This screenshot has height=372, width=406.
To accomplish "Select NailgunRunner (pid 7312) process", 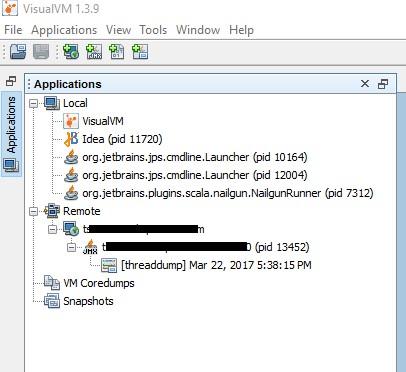I will 228,193.
